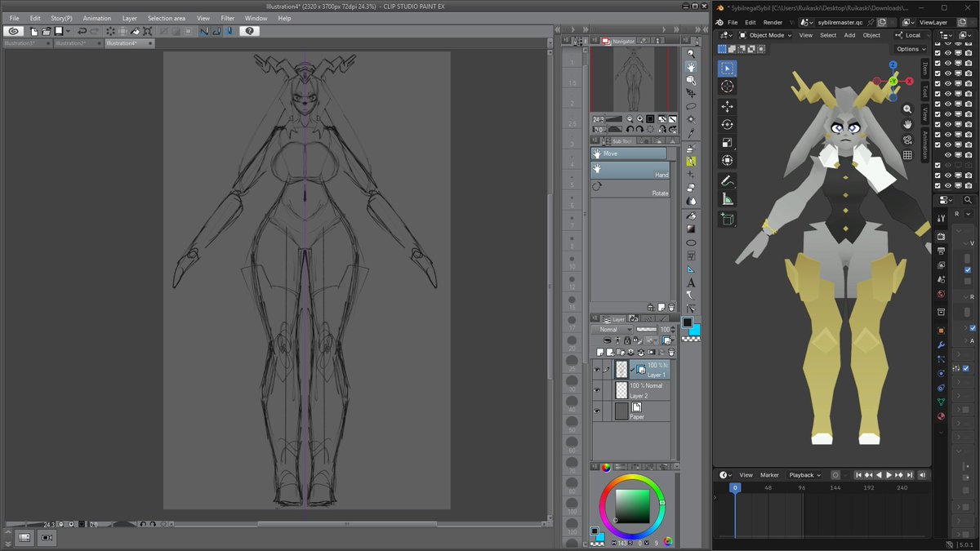
Task: Click Navigator zoom out magnifier
Action: [630, 119]
